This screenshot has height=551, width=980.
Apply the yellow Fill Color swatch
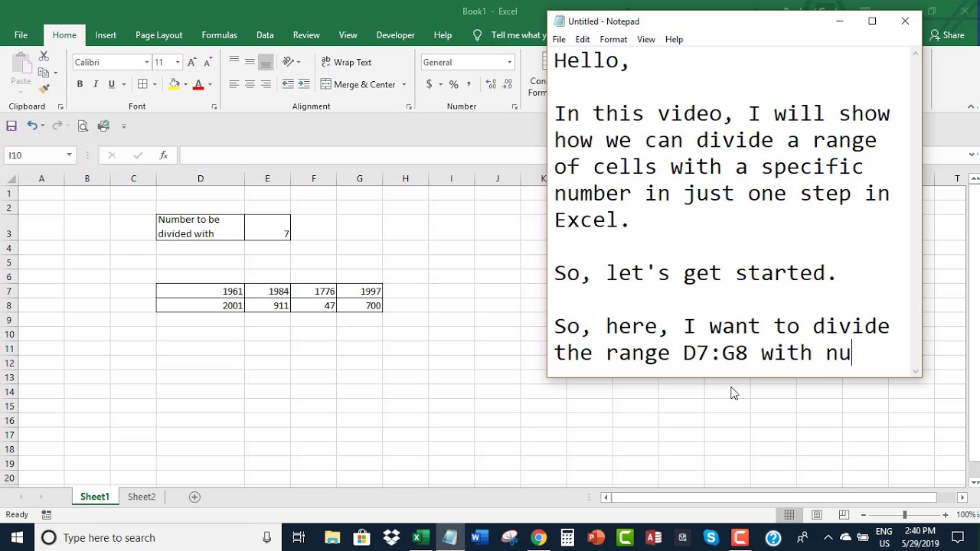click(x=175, y=84)
